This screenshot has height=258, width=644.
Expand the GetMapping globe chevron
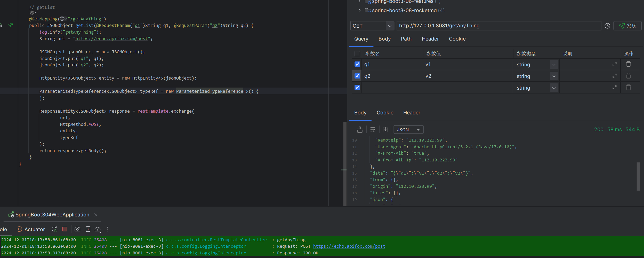point(66,19)
